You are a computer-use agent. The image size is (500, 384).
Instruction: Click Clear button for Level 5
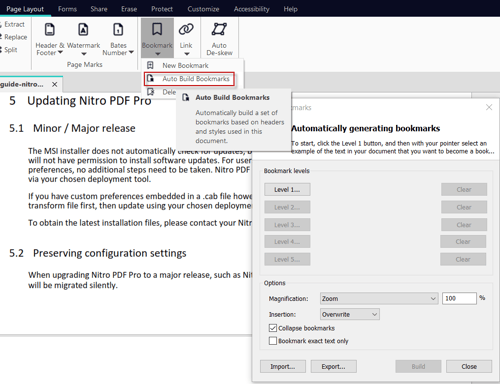463,259
